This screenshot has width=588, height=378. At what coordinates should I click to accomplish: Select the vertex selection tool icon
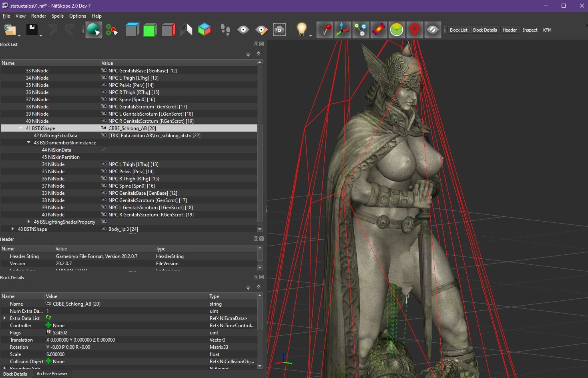point(112,30)
